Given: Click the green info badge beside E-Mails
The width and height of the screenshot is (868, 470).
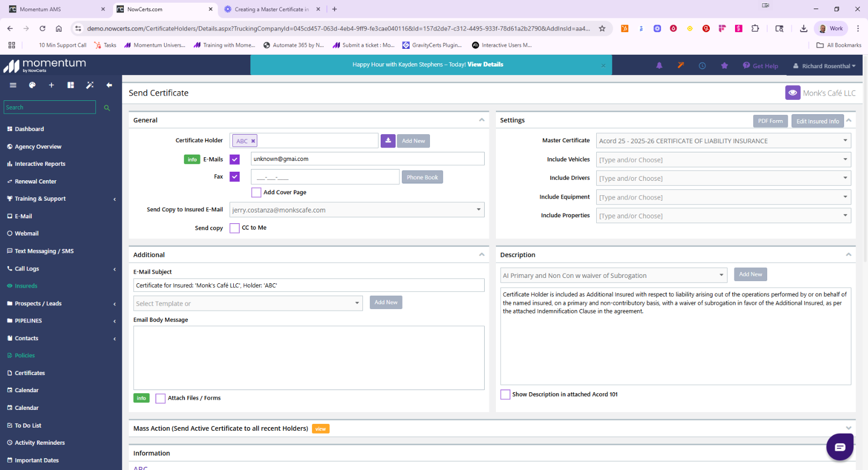Looking at the screenshot, I should [192, 159].
